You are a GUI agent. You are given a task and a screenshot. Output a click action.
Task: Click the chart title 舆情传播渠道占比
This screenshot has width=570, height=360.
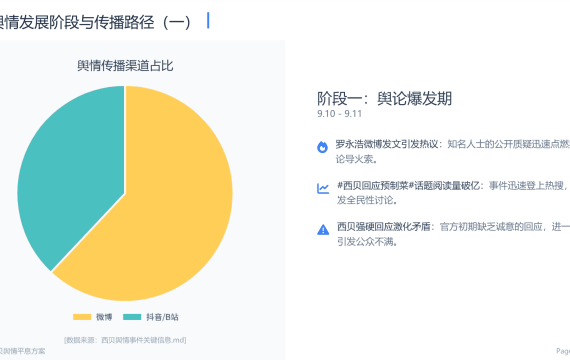point(125,66)
